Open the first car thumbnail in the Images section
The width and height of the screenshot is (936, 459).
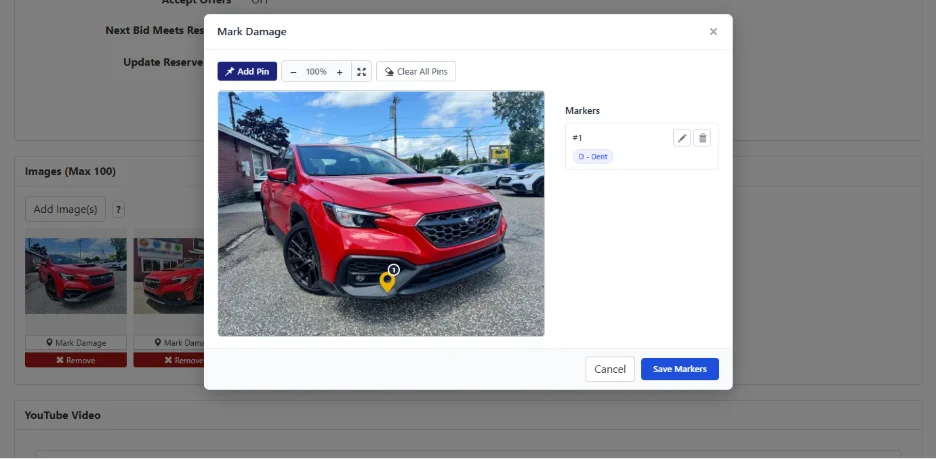coord(76,276)
